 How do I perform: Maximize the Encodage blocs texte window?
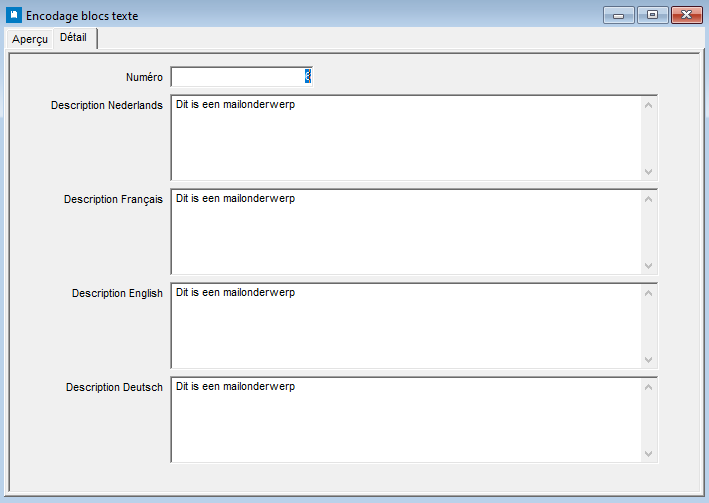coord(652,15)
